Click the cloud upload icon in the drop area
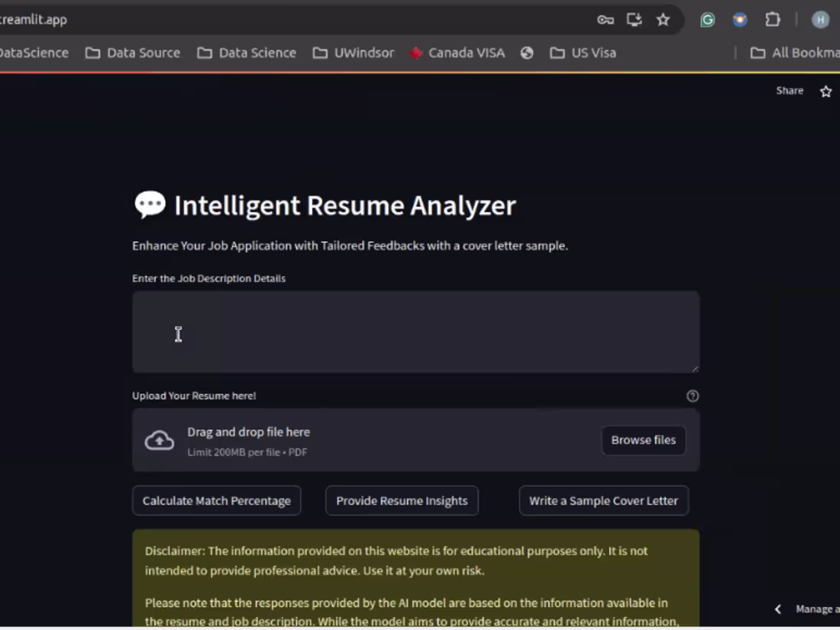The image size is (840, 630). click(159, 440)
